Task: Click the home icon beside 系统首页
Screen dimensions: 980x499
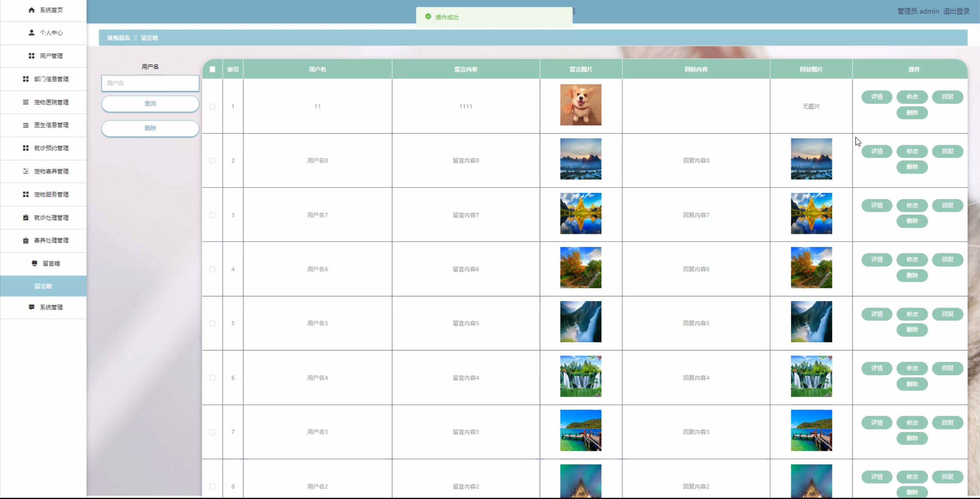Action: (x=32, y=10)
